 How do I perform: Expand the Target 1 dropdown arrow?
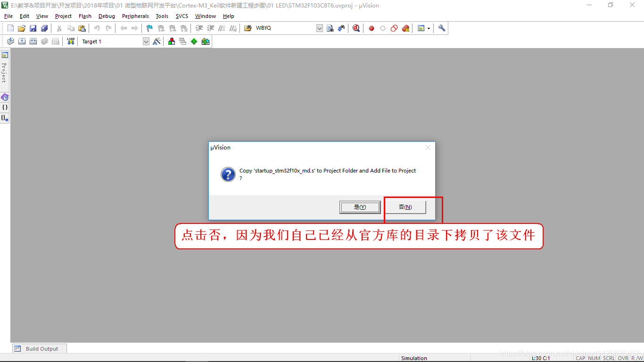(x=146, y=41)
